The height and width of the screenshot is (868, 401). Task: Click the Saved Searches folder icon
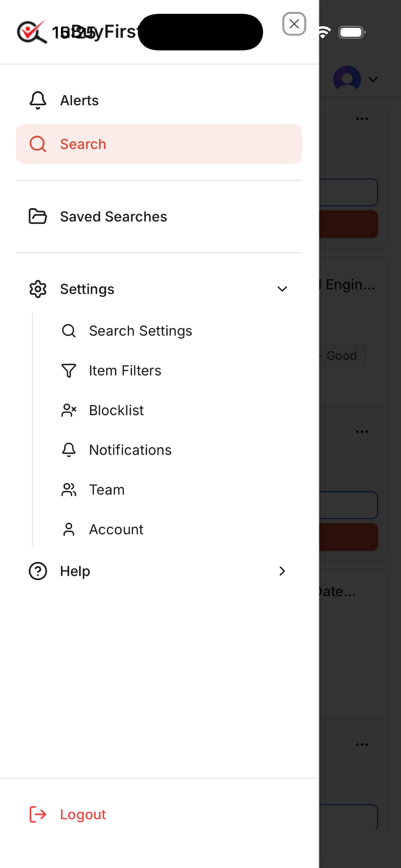click(38, 217)
